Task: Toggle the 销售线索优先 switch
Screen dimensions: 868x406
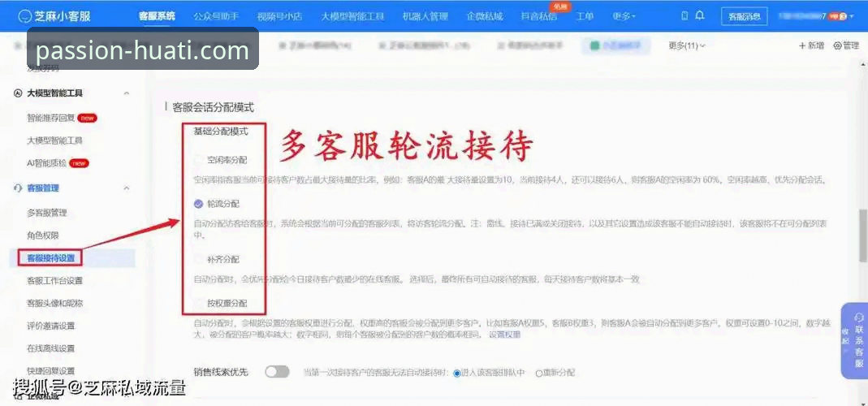Action: (277, 372)
